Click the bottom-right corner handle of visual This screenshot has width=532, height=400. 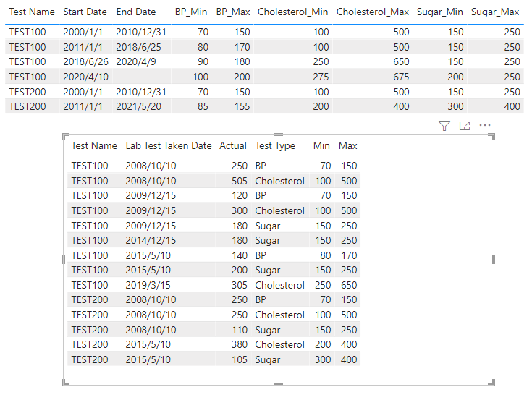(491, 383)
